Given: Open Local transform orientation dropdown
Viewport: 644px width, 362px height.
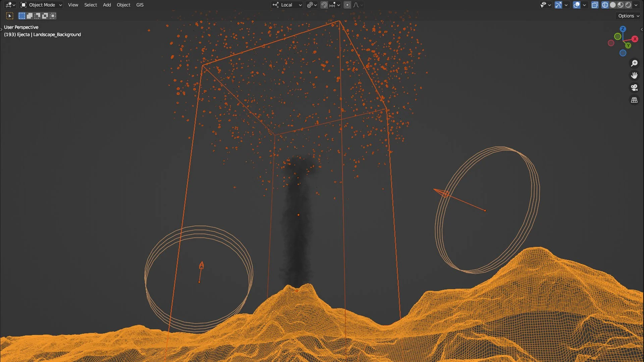Looking at the screenshot, I should point(287,5).
